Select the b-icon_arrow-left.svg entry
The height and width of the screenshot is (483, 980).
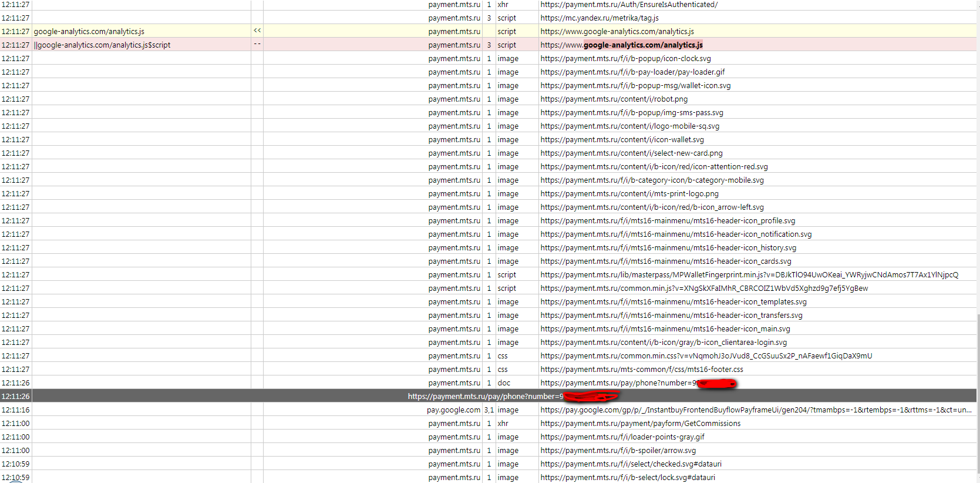[652, 207]
